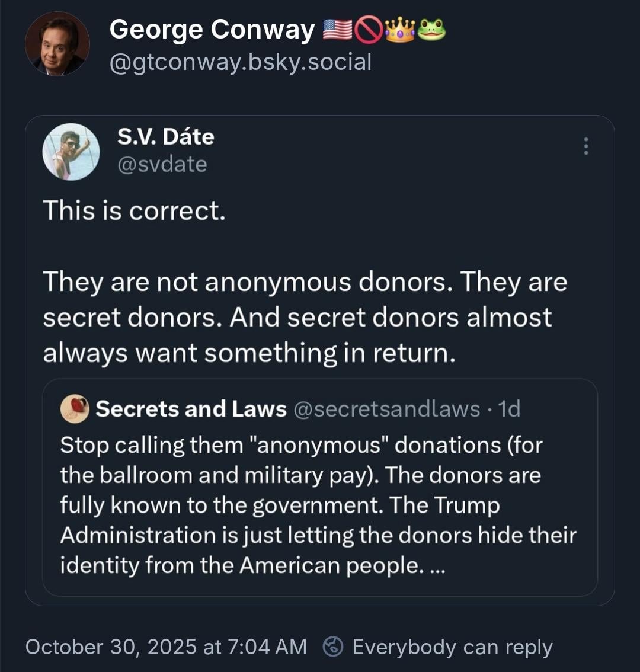Click the crown emoji in the display name
This screenshot has width=640, height=672.
click(400, 30)
